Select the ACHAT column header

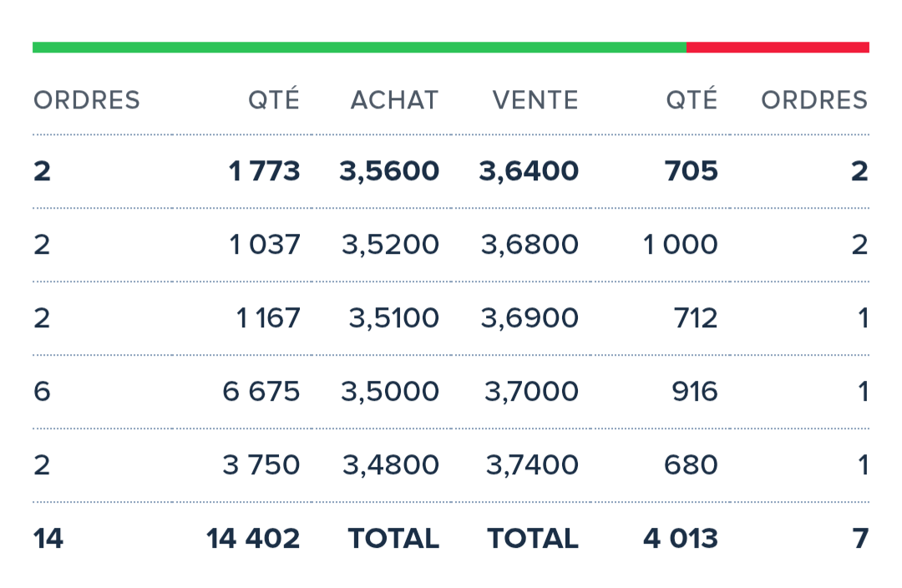394,100
